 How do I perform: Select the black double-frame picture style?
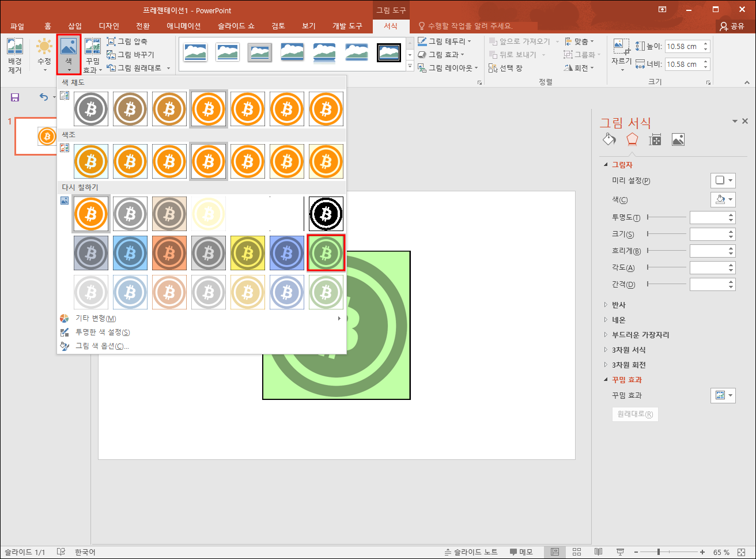(388, 52)
